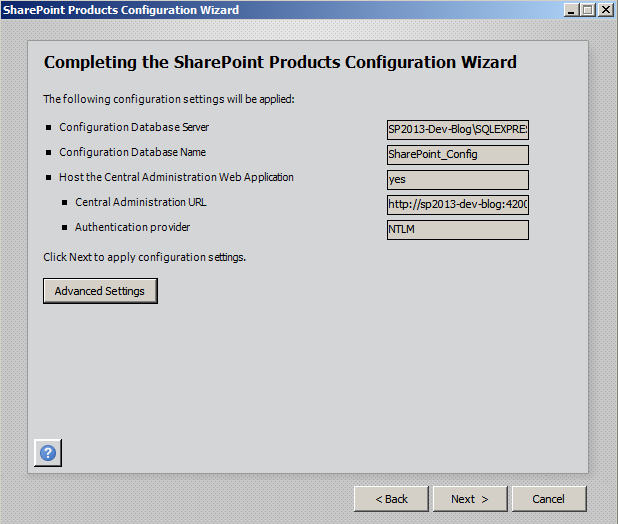Click the title bar text 'SharePoint Products Configuration Wizard'

click(121, 10)
